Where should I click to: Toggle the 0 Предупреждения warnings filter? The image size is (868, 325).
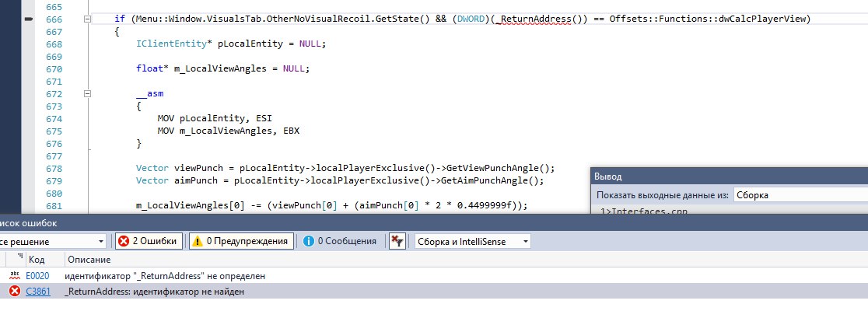click(241, 241)
